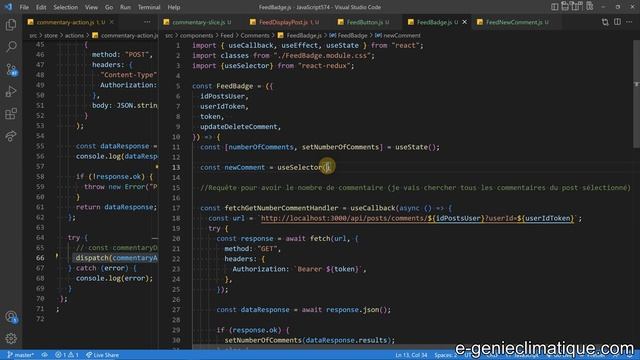Click 'FeedBadge.js' breadcrumb segment
Viewport: 640px width, 360px height.
pyautogui.click(x=304, y=36)
